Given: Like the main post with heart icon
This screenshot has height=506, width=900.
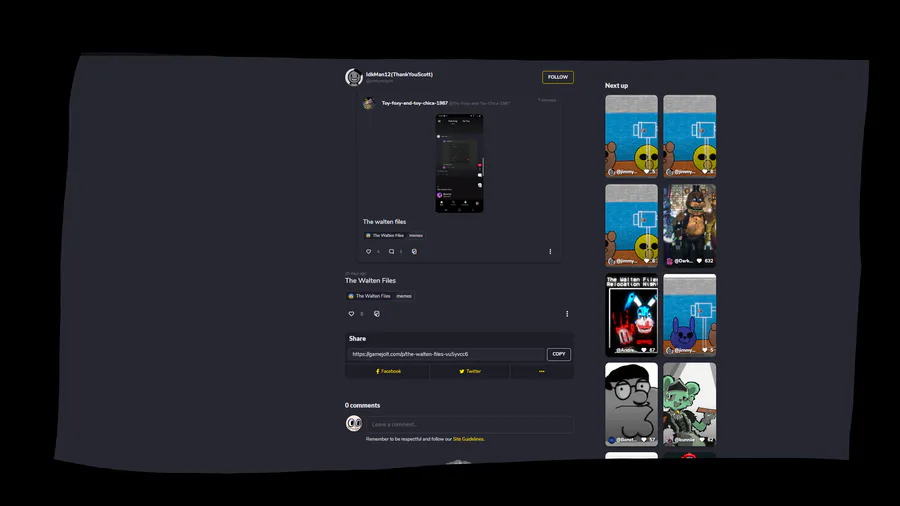Looking at the screenshot, I should point(351,314).
